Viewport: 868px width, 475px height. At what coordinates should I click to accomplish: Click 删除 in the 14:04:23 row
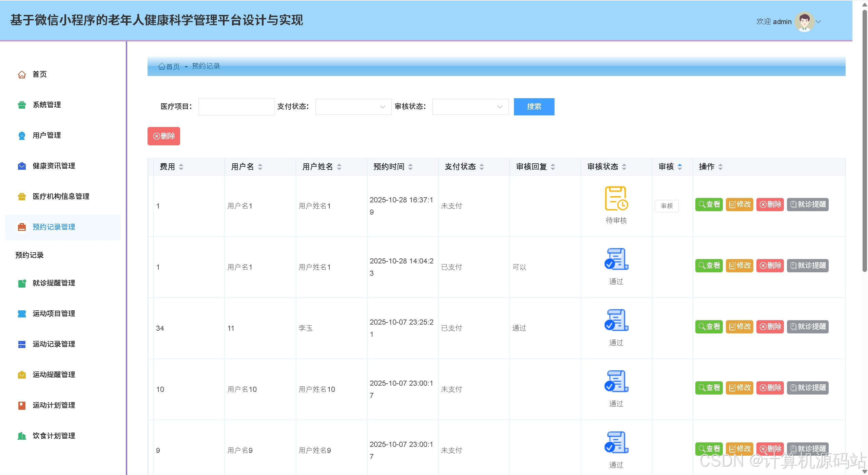click(x=770, y=266)
